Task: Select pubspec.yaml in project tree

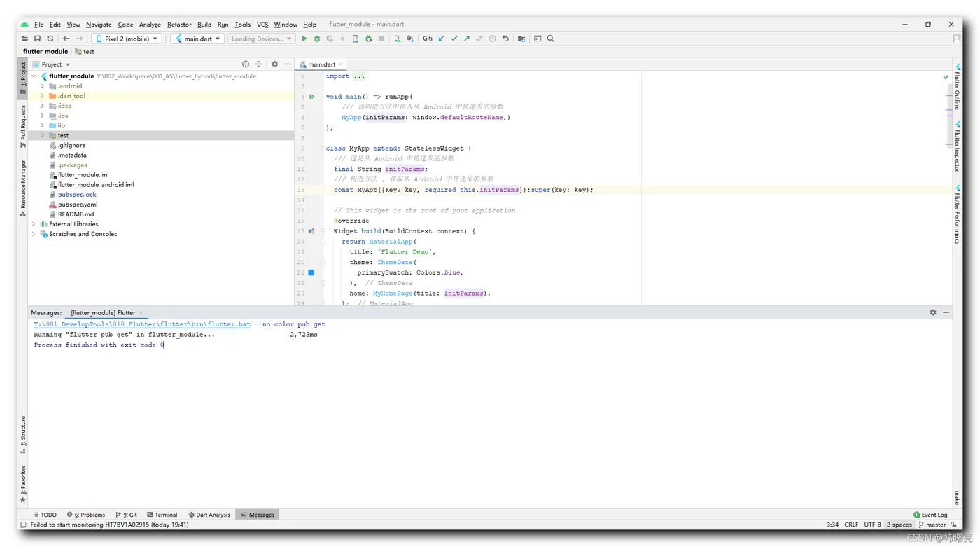Action: click(73, 205)
